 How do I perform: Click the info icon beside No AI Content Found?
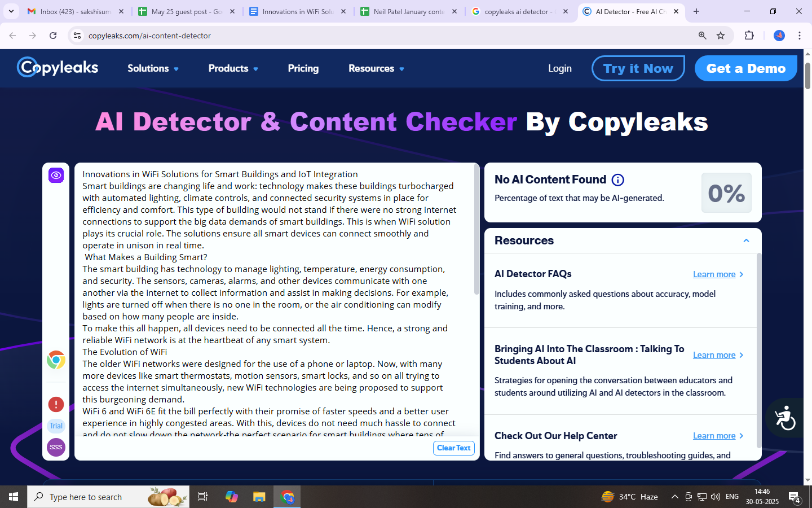click(x=618, y=180)
